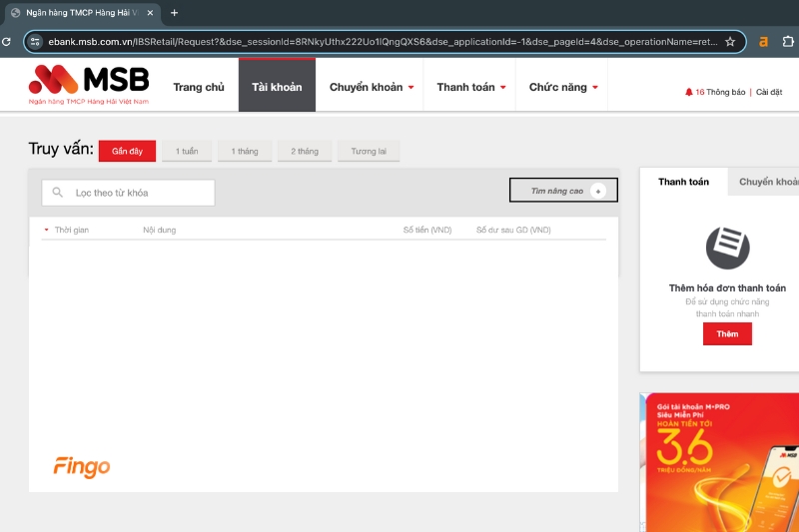The width and height of the screenshot is (799, 532).
Task: Expand the Chức năng dropdown menu
Action: coord(563,87)
